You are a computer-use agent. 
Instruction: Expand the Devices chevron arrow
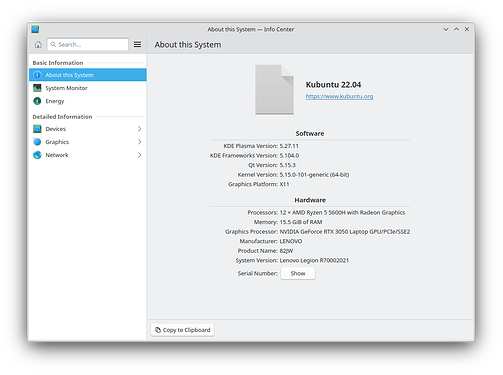pos(139,129)
